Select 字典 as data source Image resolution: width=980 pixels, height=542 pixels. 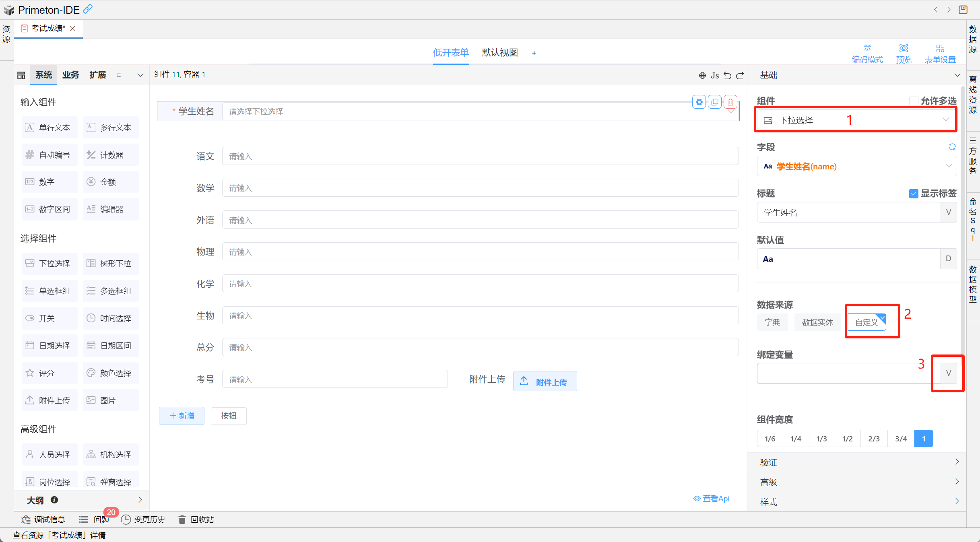click(x=772, y=322)
